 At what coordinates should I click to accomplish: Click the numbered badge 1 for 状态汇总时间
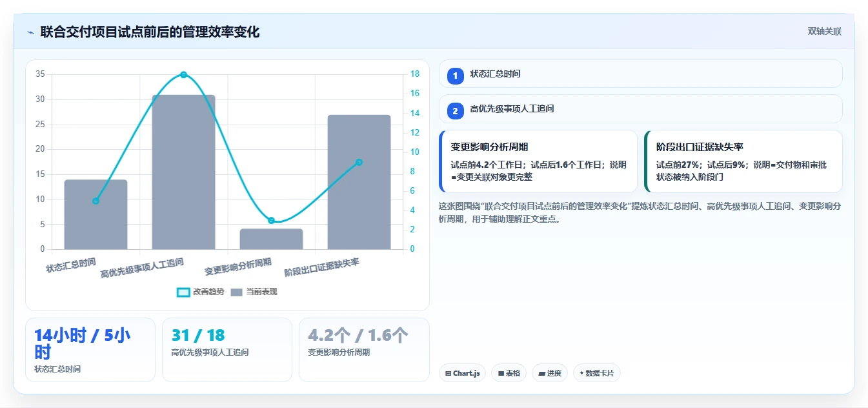click(x=456, y=75)
